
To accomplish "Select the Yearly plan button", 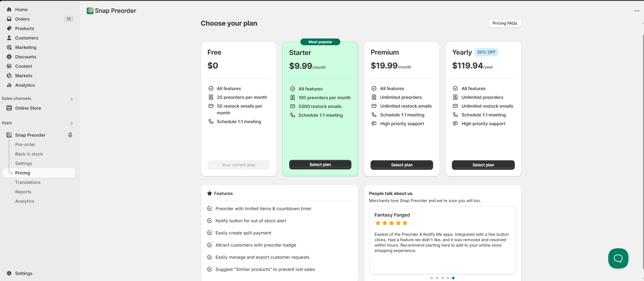I will pos(483,165).
